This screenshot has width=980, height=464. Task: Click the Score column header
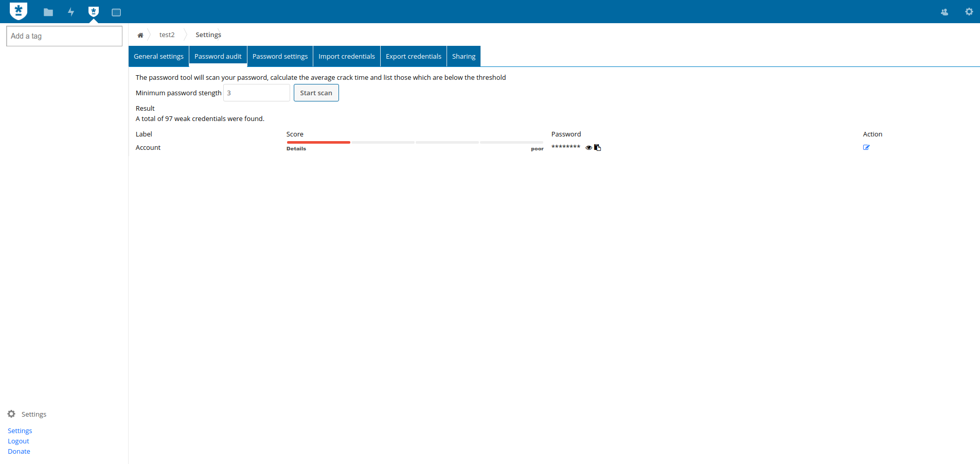295,134
